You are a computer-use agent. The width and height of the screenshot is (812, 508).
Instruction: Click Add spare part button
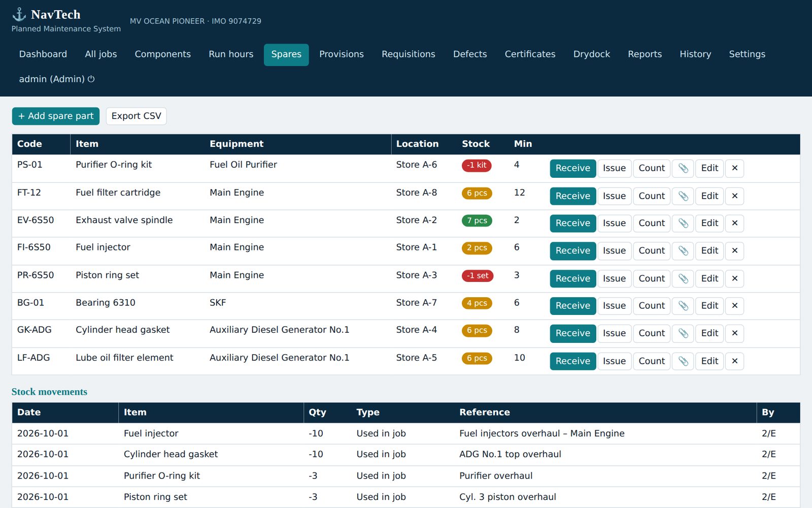[56, 116]
